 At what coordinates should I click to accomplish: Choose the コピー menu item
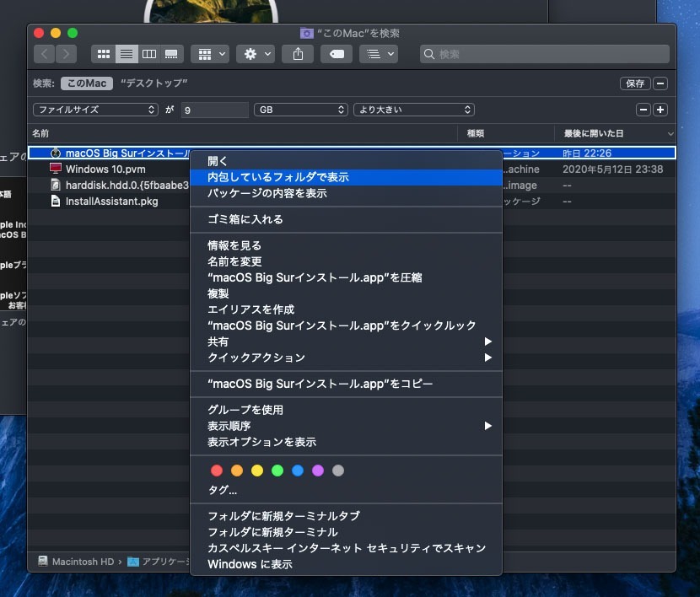[x=346, y=384]
